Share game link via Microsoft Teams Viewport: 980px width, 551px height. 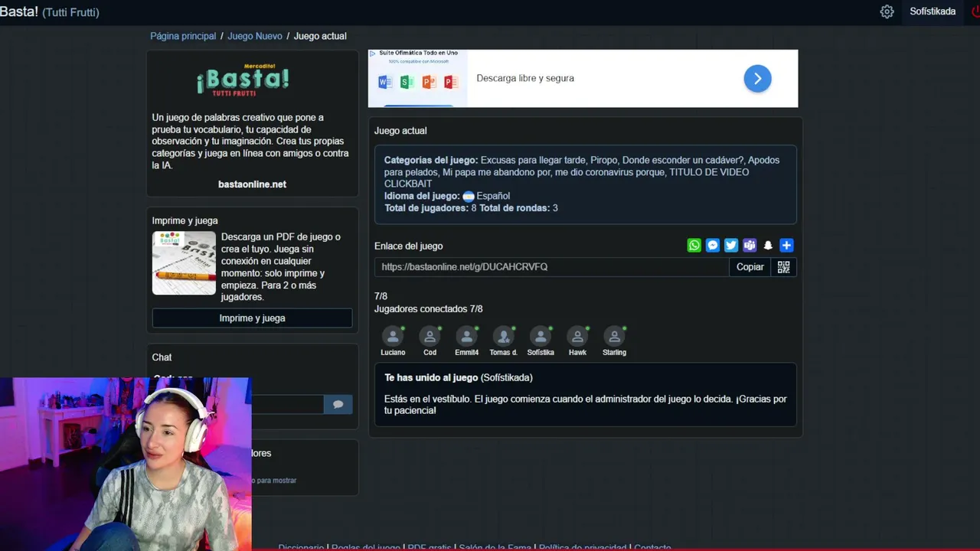tap(750, 246)
